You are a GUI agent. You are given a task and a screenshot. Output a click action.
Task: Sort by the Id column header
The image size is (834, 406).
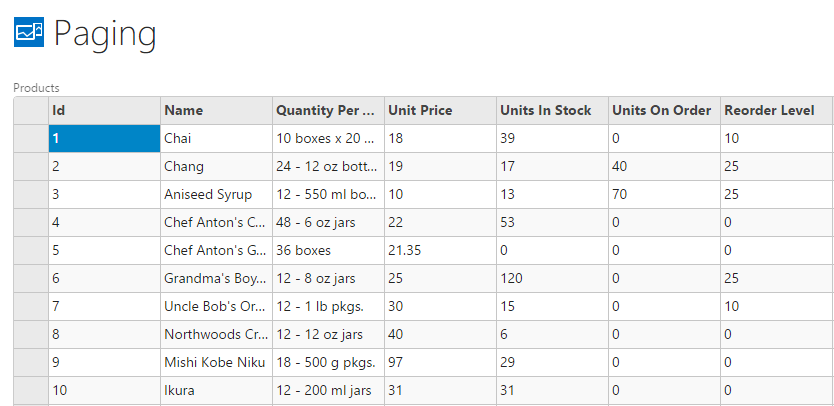[104, 110]
